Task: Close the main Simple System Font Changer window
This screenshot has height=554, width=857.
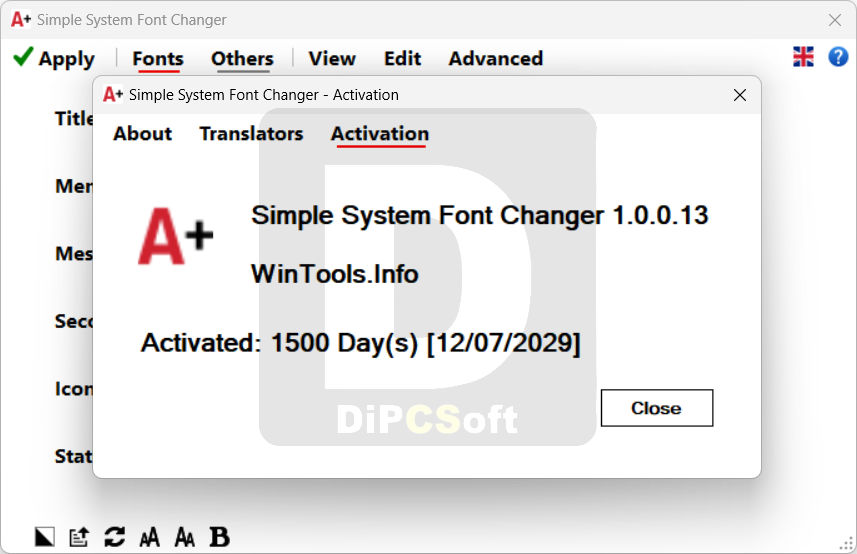Action: pos(835,20)
